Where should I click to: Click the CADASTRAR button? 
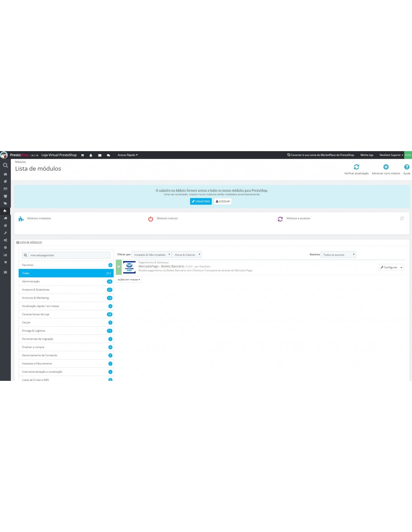tap(201, 201)
